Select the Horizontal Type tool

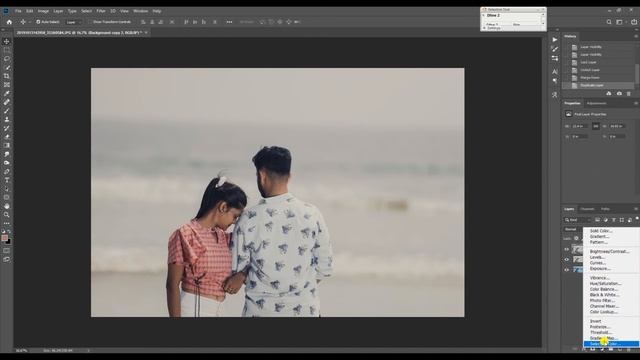[7, 180]
